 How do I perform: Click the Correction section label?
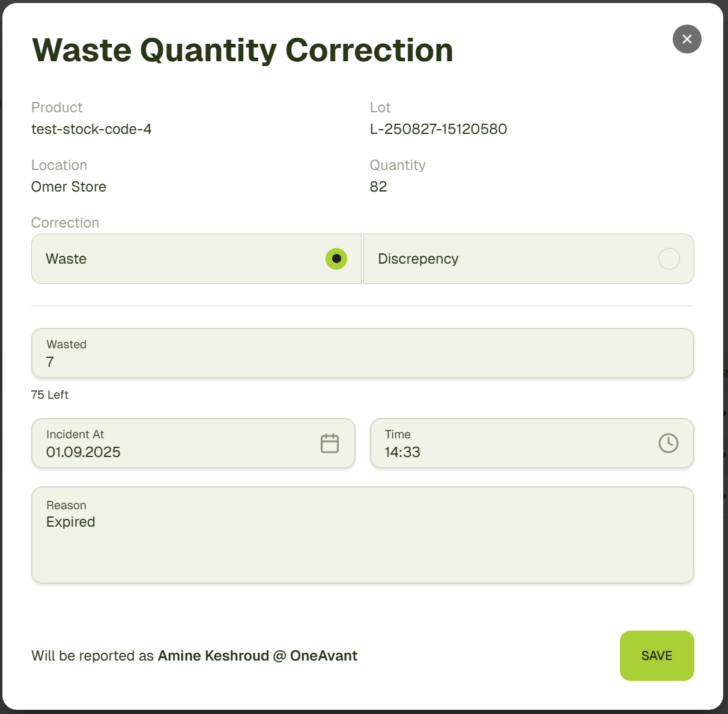click(65, 223)
